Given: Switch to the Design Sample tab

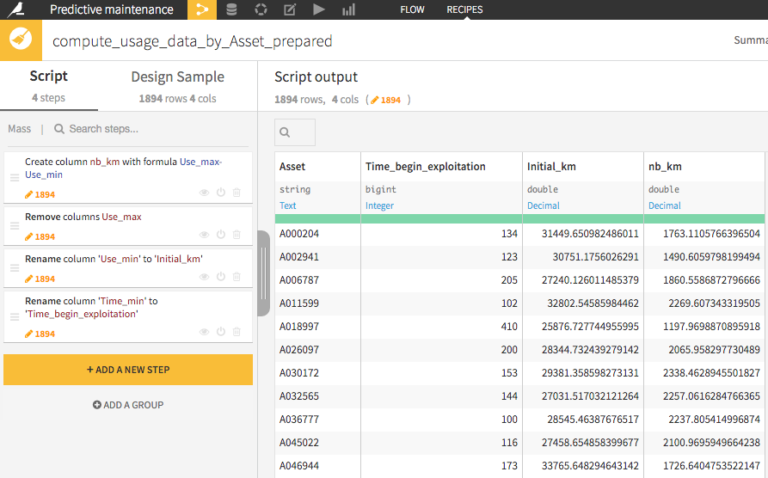Looking at the screenshot, I should 177,77.
